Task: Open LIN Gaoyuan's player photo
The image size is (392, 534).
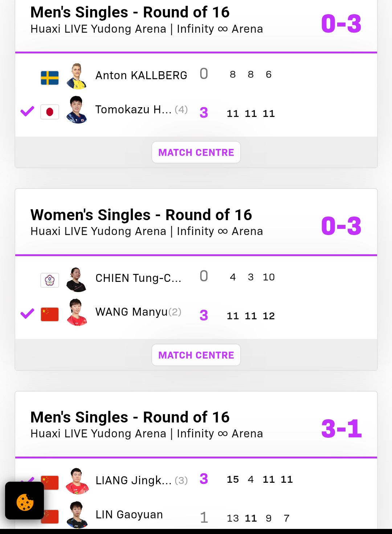Action: [x=77, y=515]
